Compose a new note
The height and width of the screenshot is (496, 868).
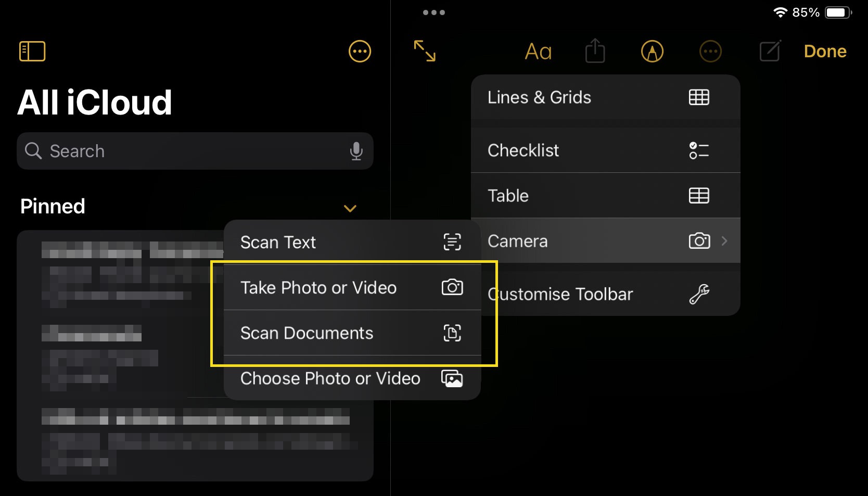[x=770, y=51]
